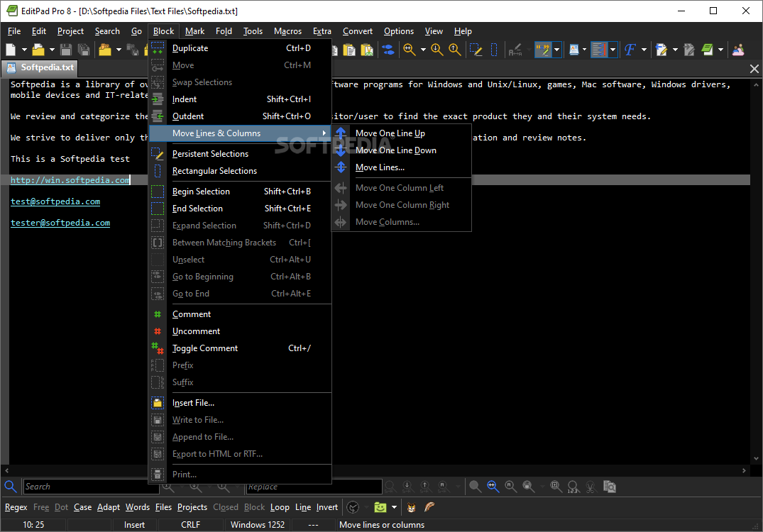Click the Insert File folder icon in menu
Screen dimensions: 763x532
click(158, 403)
